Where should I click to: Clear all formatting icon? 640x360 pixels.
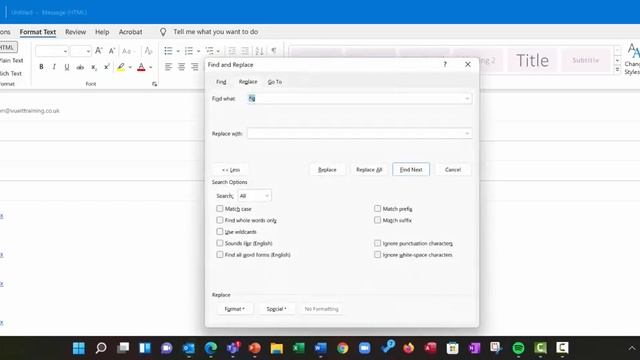coord(148,51)
